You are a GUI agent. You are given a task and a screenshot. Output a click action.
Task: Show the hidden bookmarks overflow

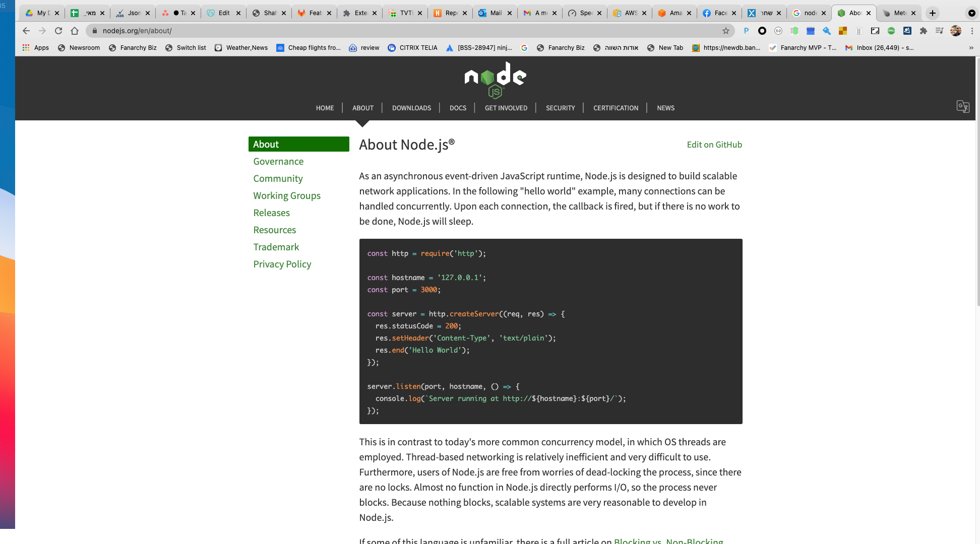(x=971, y=48)
